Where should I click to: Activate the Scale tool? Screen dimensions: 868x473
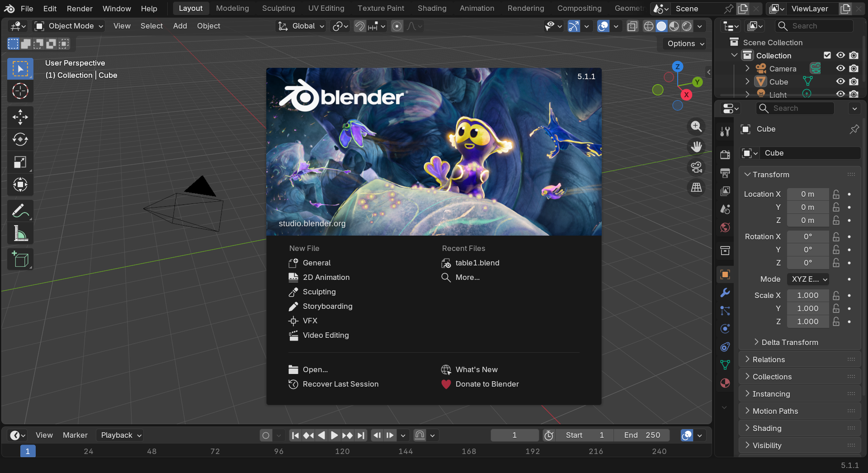pyautogui.click(x=20, y=162)
